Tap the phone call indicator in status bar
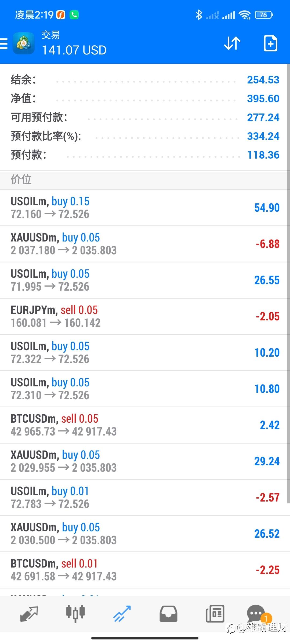Image resolution: width=290 pixels, height=644 pixels. click(74, 15)
